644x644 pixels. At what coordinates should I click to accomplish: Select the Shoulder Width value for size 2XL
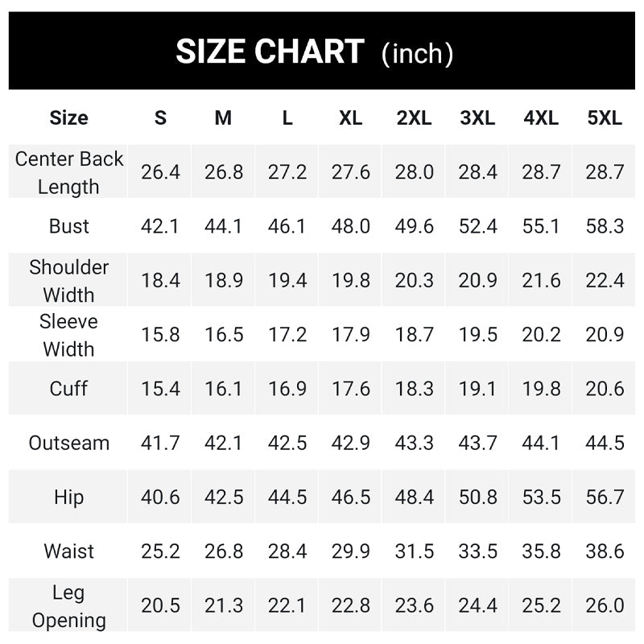click(x=414, y=281)
